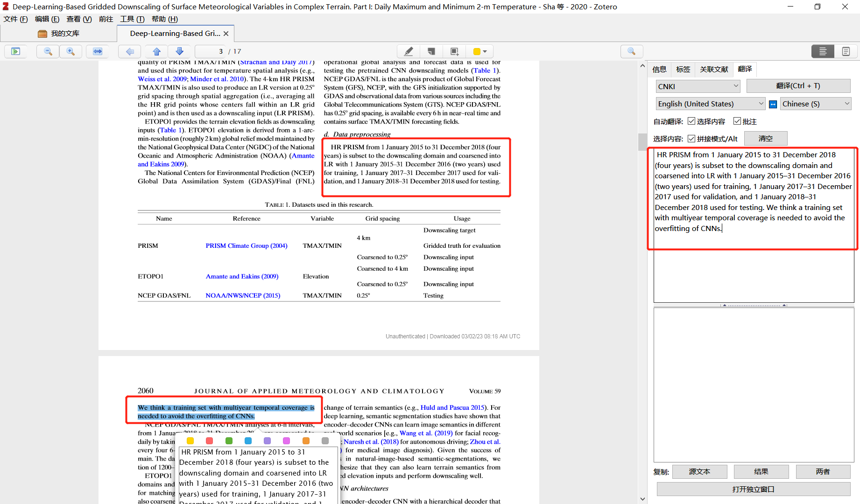Toggle auto-translate 批注 checkbox
The width and height of the screenshot is (860, 504).
737,121
